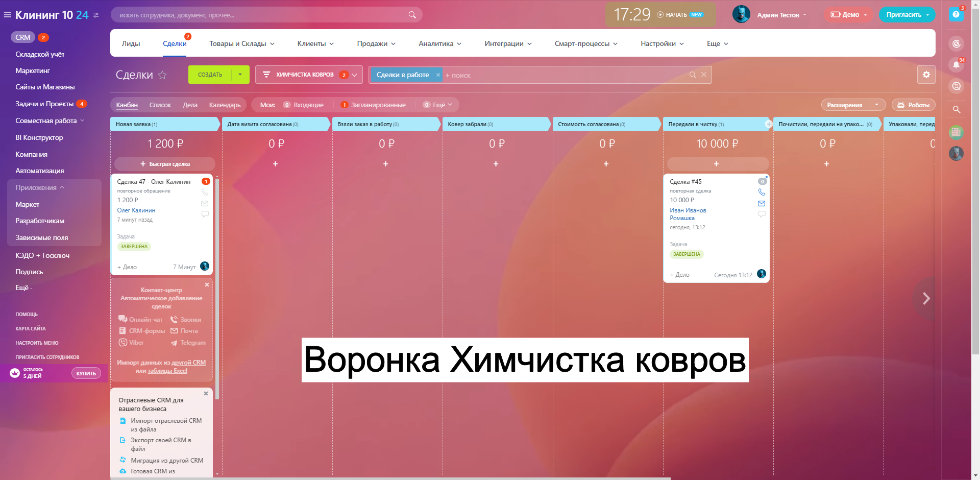Expand Совместная работа in the left sidebar
This screenshot has height=480, width=980.
point(50,121)
